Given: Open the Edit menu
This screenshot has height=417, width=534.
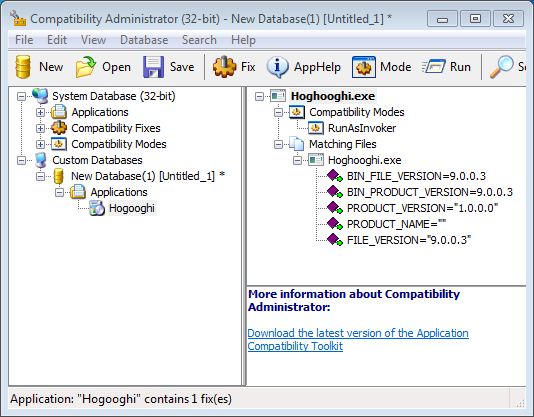Looking at the screenshot, I should 57,40.
